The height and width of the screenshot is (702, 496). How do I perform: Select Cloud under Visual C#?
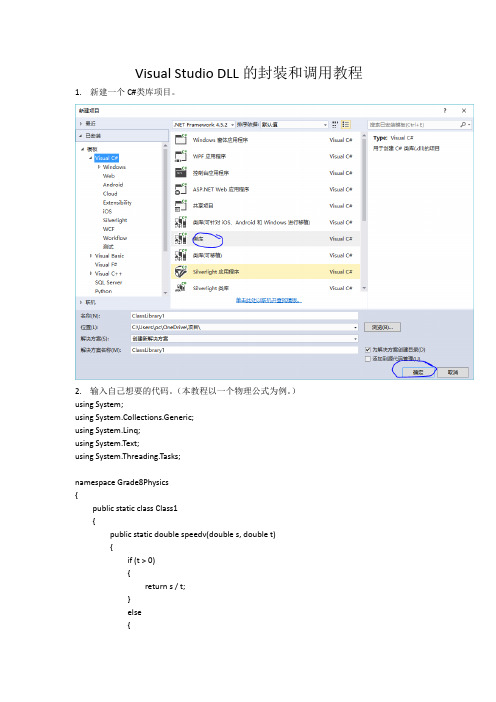(110, 194)
